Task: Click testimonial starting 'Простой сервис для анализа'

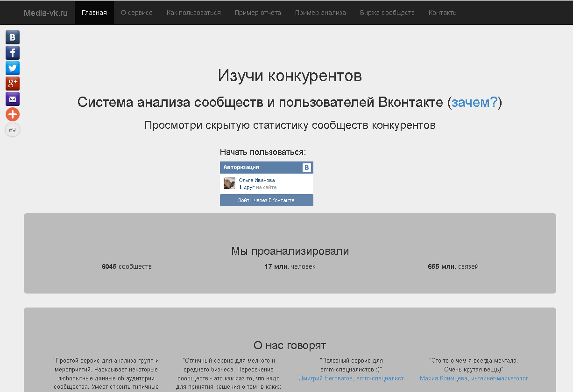Action: pos(106,374)
